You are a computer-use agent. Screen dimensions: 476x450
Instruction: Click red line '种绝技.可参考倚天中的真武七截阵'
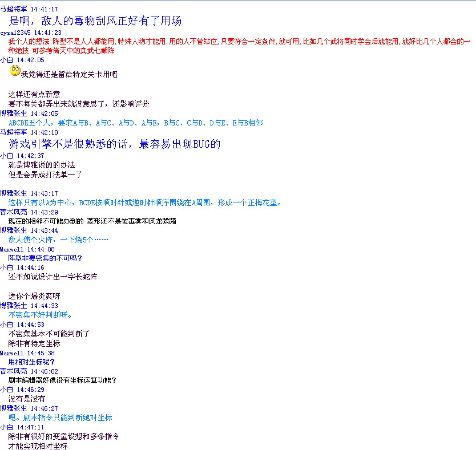(x=61, y=51)
